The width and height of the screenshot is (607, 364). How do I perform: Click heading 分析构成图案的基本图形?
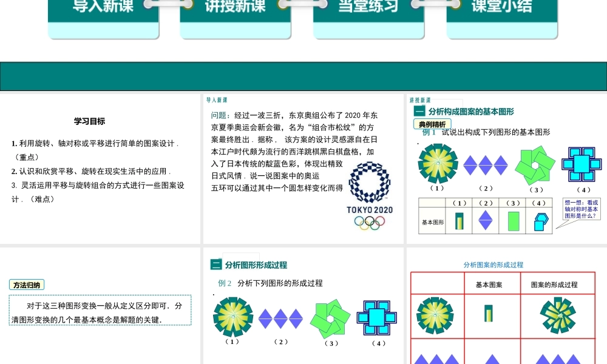point(471,112)
